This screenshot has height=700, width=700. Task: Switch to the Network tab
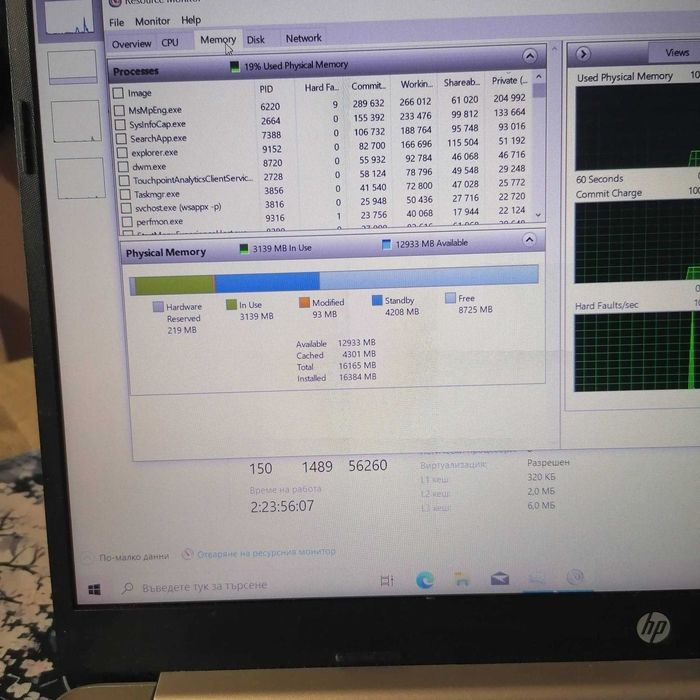304,38
